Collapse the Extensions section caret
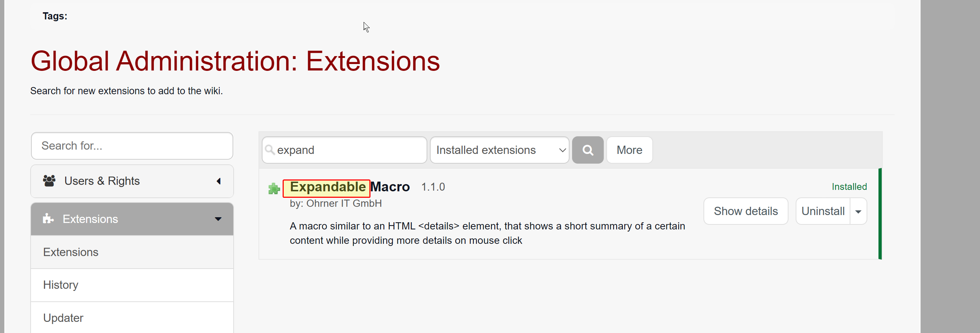The image size is (980, 333). click(x=218, y=219)
